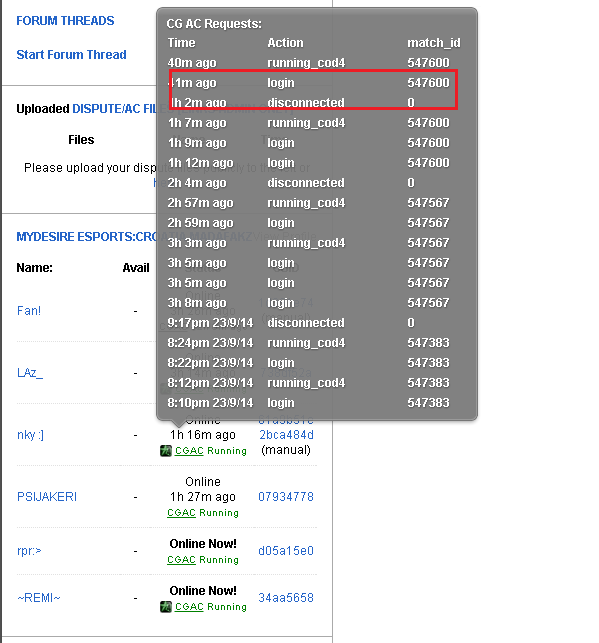Click 1h 27m ago status text
This screenshot has width=599, height=643.
(x=203, y=497)
